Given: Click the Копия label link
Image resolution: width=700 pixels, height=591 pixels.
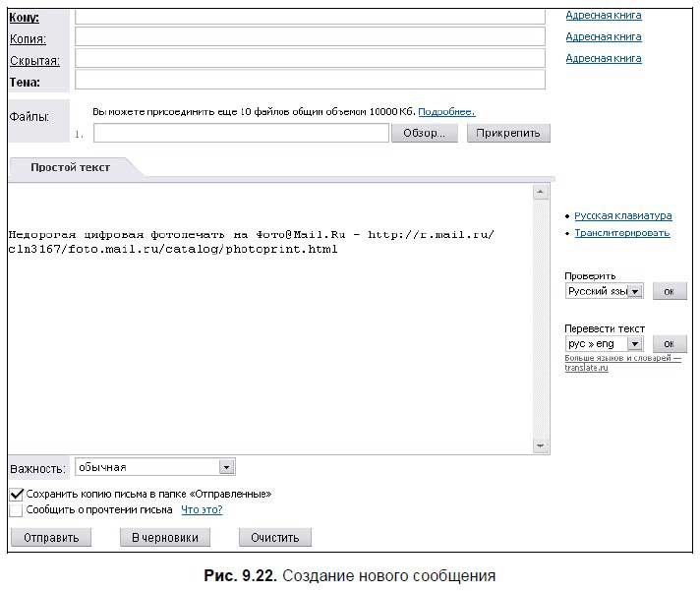Looking at the screenshot, I should click(28, 39).
